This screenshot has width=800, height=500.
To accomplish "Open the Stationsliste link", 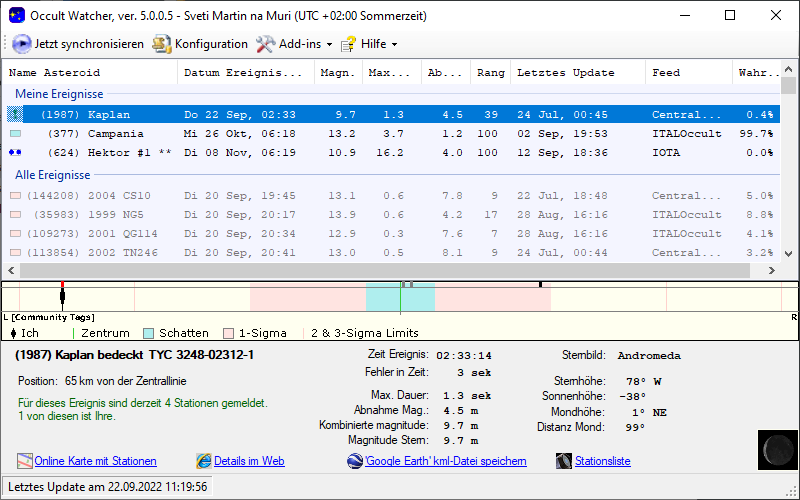I will (602, 461).
